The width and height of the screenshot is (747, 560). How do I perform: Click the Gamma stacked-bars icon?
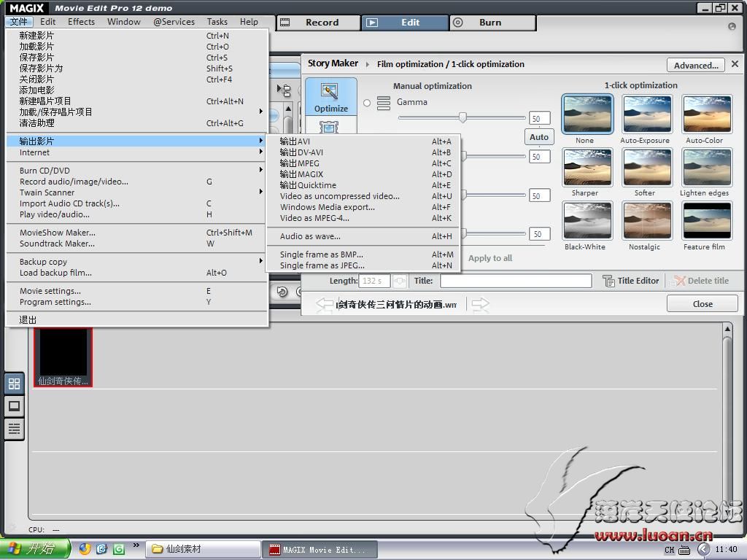pos(384,103)
